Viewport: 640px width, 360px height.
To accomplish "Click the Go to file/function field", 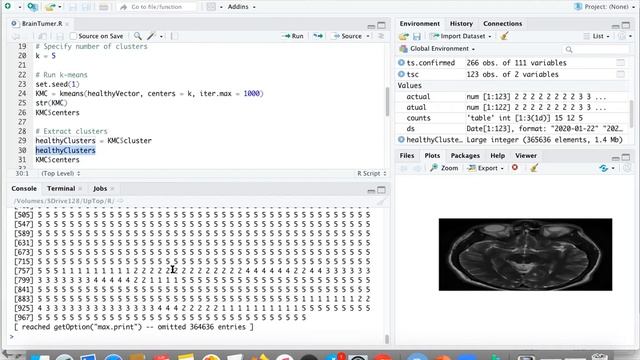I will point(157,7).
